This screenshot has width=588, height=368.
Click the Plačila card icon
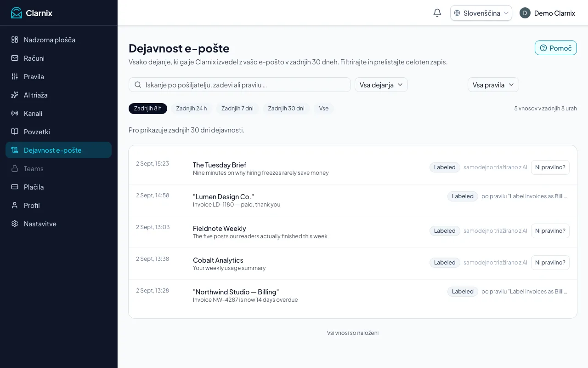coord(15,187)
